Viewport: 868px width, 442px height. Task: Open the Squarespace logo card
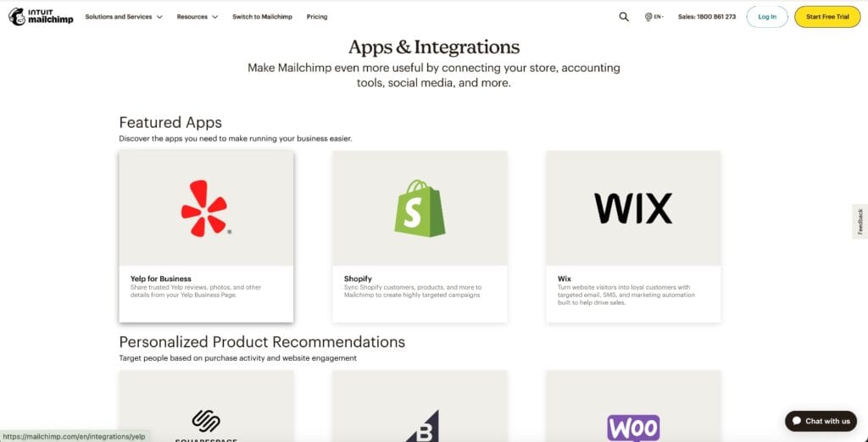[206, 406]
